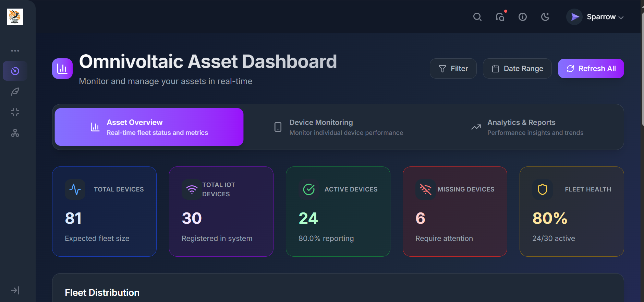Click the wifi-off icon on Missing Devices

click(426, 189)
